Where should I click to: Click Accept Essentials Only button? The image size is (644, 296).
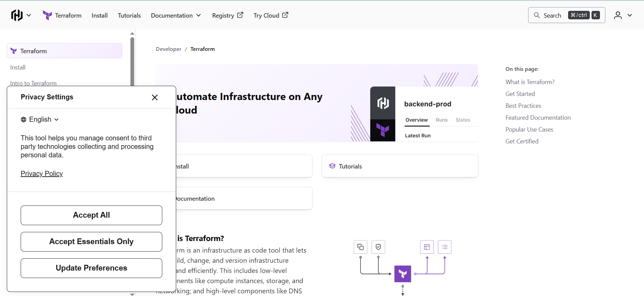pos(91,242)
